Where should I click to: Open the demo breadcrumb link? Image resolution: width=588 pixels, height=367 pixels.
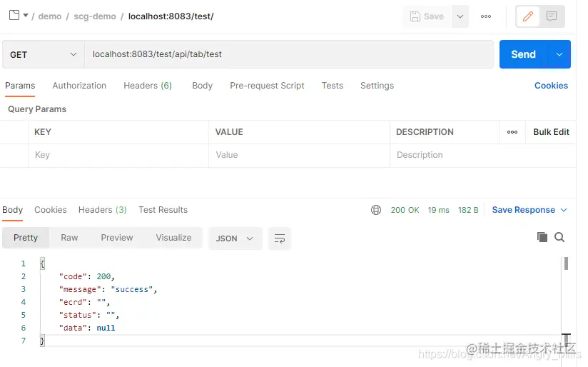(x=50, y=16)
